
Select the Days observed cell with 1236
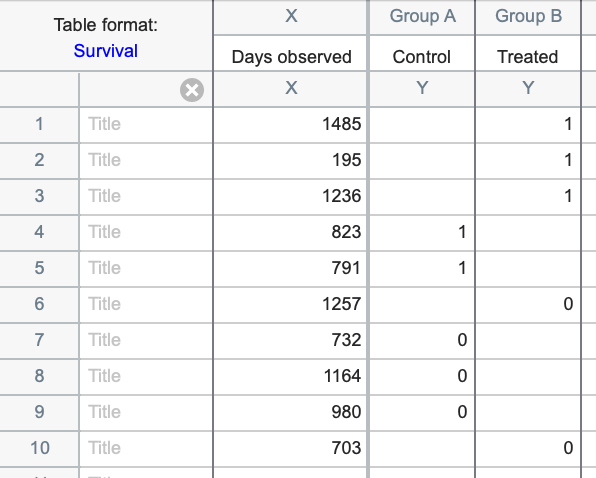290,196
